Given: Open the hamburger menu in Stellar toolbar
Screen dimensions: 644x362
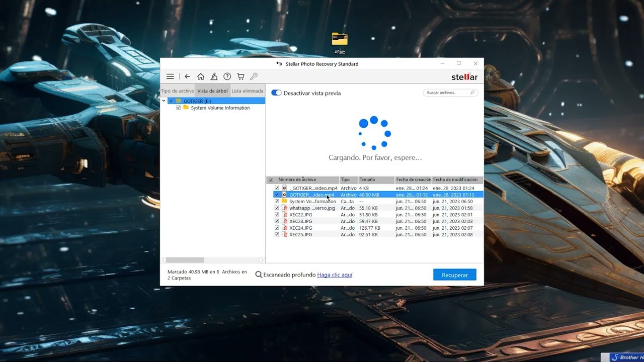Looking at the screenshot, I should pyautogui.click(x=170, y=76).
